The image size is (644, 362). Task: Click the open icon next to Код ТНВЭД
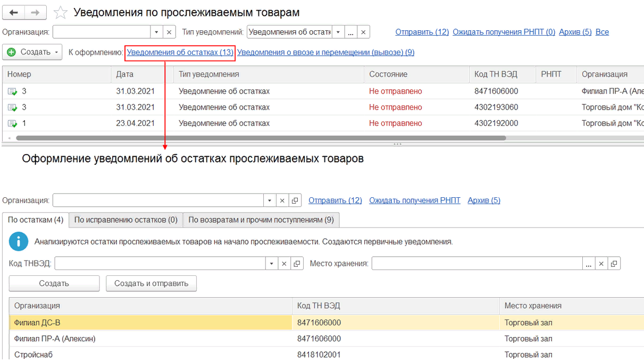pyautogui.click(x=296, y=264)
